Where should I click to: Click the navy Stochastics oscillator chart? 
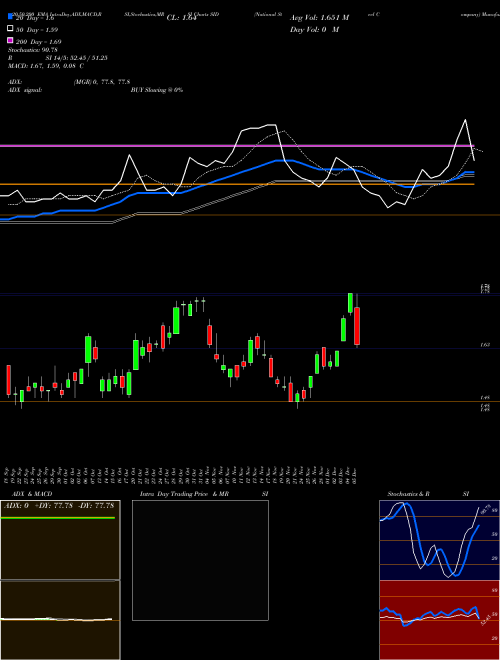pyautogui.click(x=439, y=540)
